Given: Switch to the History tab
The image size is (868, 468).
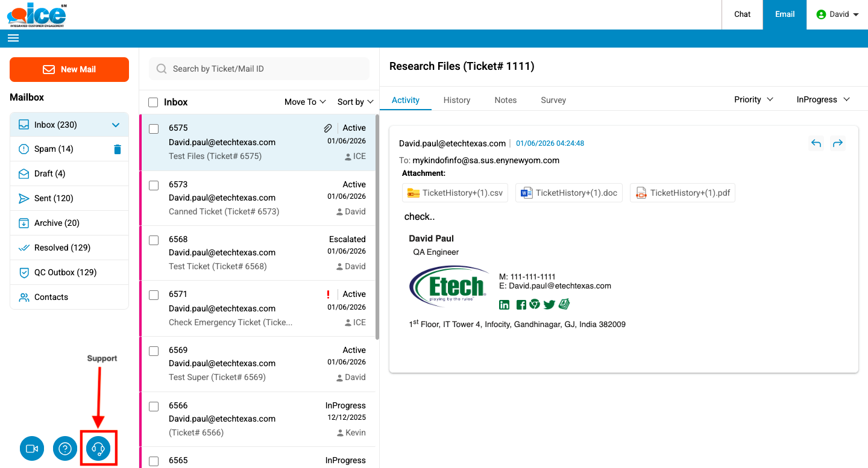Looking at the screenshot, I should 456,100.
